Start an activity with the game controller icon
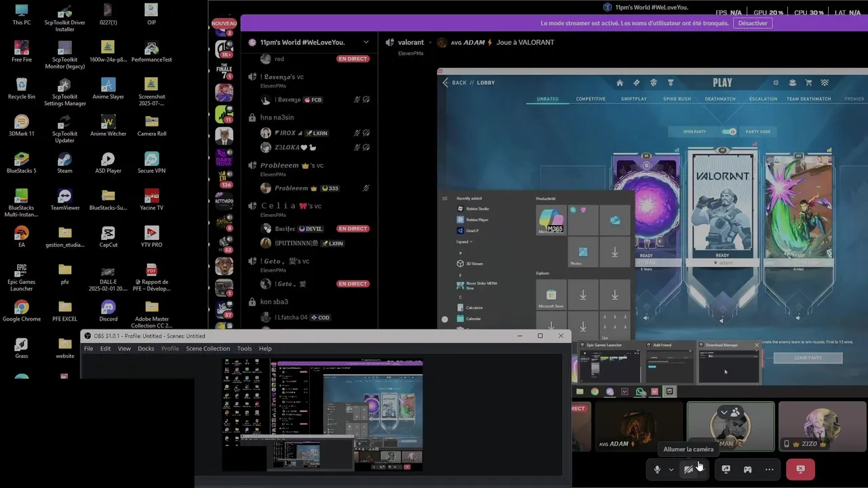The height and width of the screenshot is (488, 868). pos(747,469)
